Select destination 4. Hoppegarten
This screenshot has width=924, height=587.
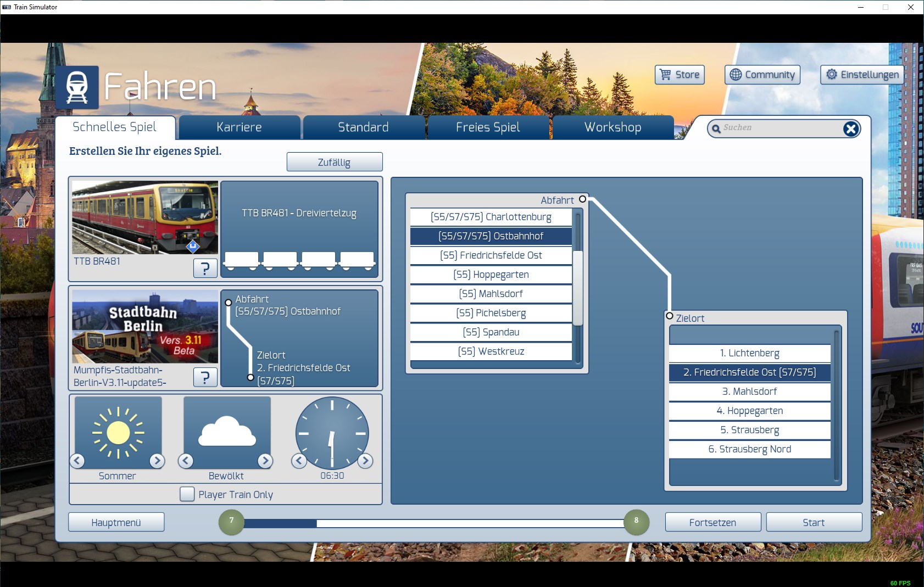[x=750, y=411]
